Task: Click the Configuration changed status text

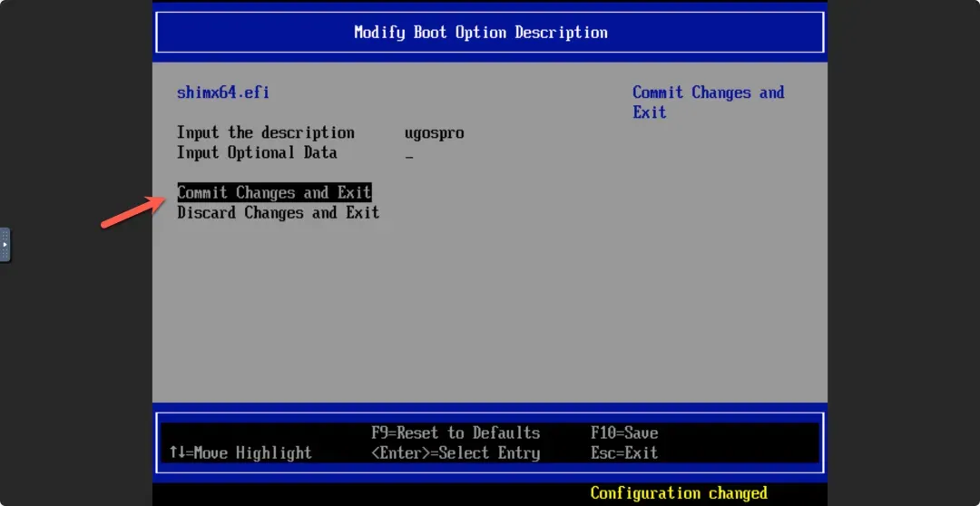Action: coord(679,493)
